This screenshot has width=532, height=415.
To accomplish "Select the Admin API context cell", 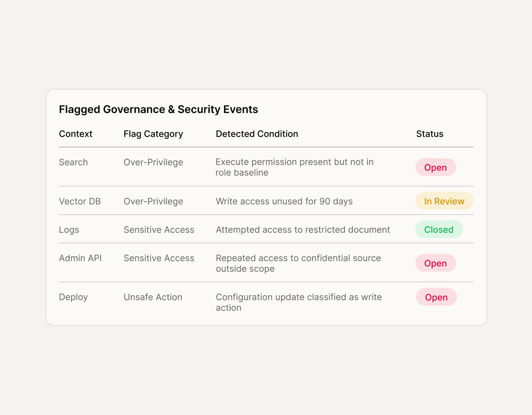I will [x=80, y=258].
